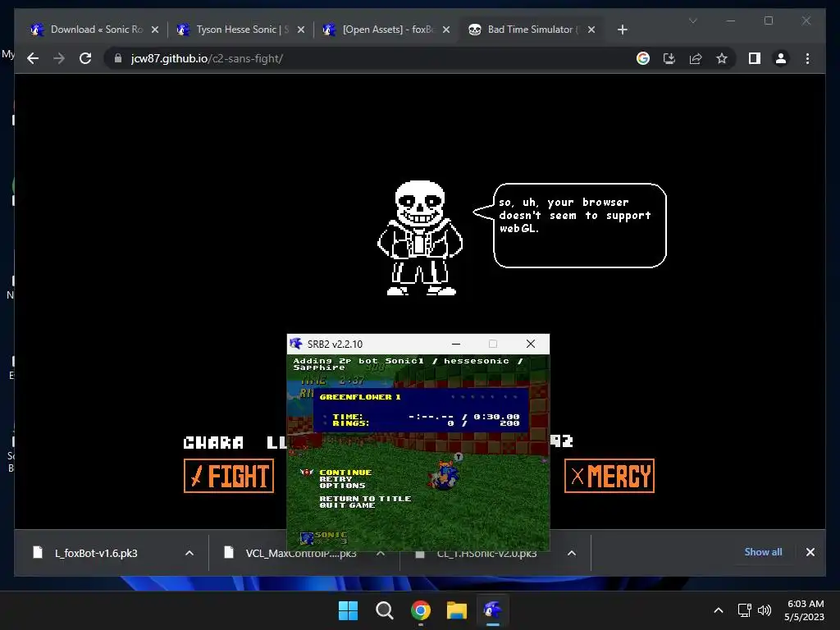Show hidden system tray icons
This screenshot has width=840, height=630.
click(x=719, y=610)
